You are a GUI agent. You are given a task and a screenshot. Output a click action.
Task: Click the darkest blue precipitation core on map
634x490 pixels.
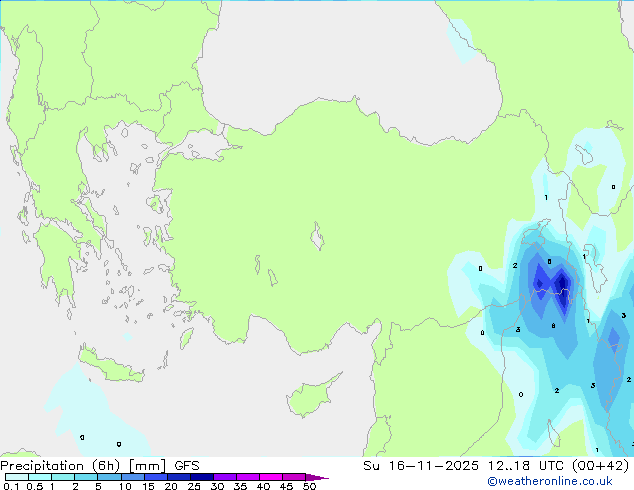562,283
